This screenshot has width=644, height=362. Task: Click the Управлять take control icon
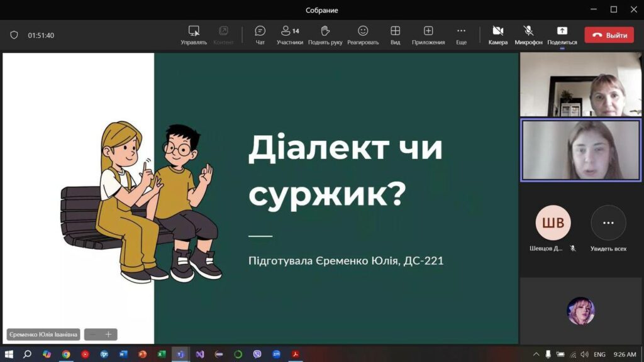pos(194,35)
